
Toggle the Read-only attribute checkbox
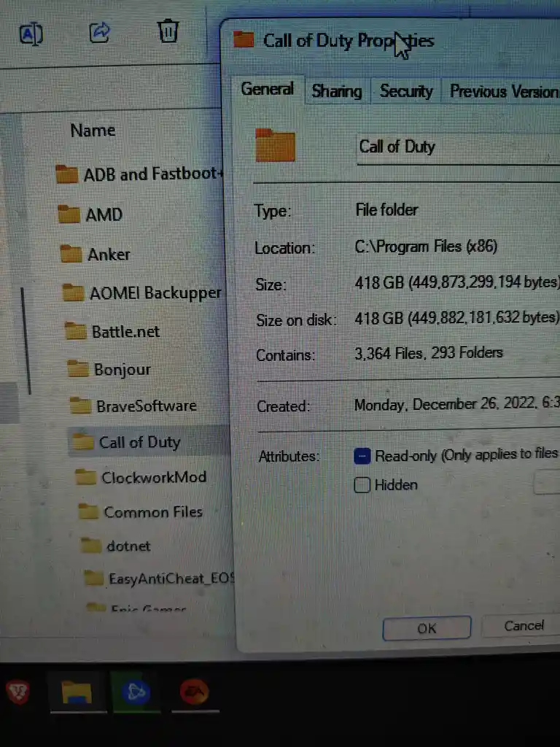[362, 457]
